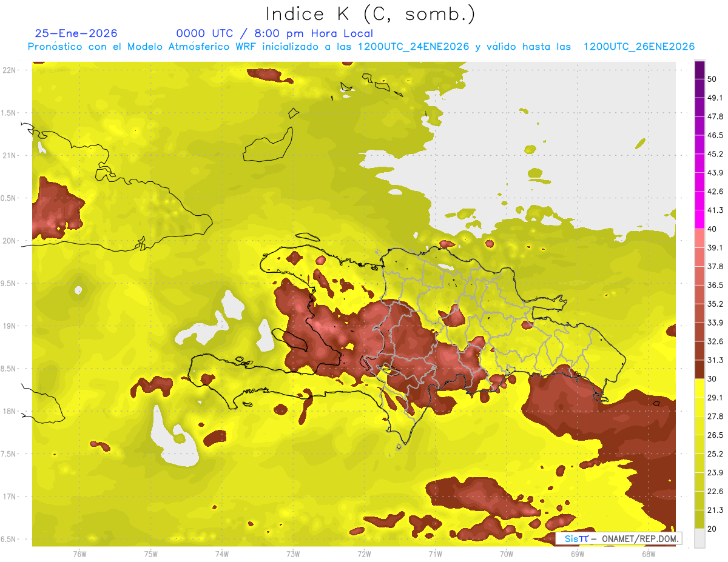Click the colorbar value "39.1"

(x=716, y=248)
